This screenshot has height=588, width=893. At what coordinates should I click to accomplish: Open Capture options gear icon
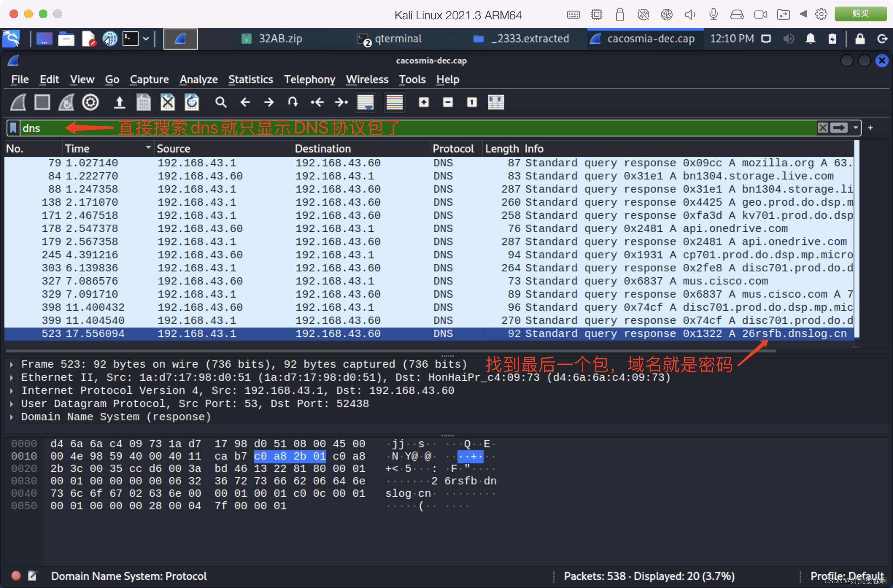[x=90, y=102]
